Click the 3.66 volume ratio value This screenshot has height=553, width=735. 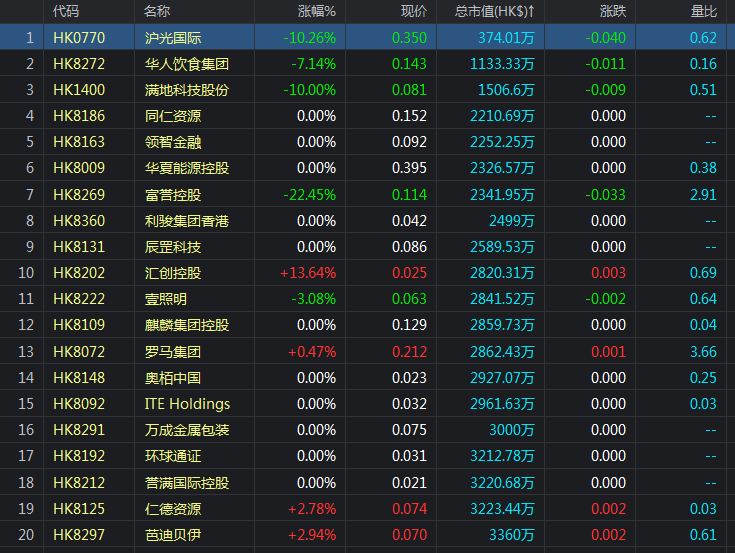click(703, 351)
